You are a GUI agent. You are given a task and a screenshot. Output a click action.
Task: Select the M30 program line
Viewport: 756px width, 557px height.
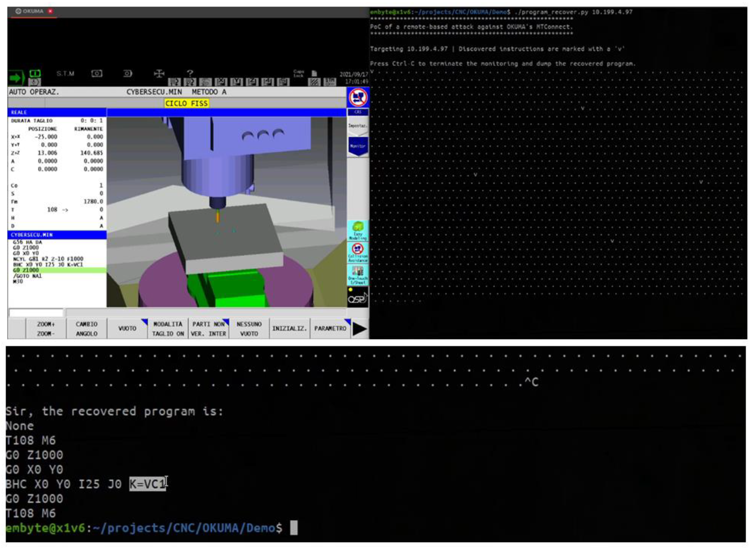click(18, 281)
